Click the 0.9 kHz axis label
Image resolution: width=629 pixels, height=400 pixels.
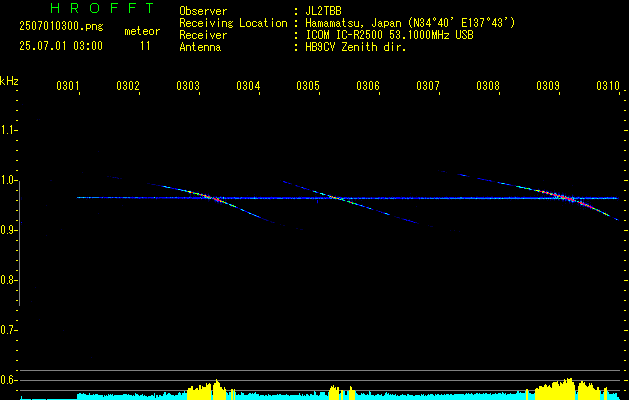click(x=7, y=230)
